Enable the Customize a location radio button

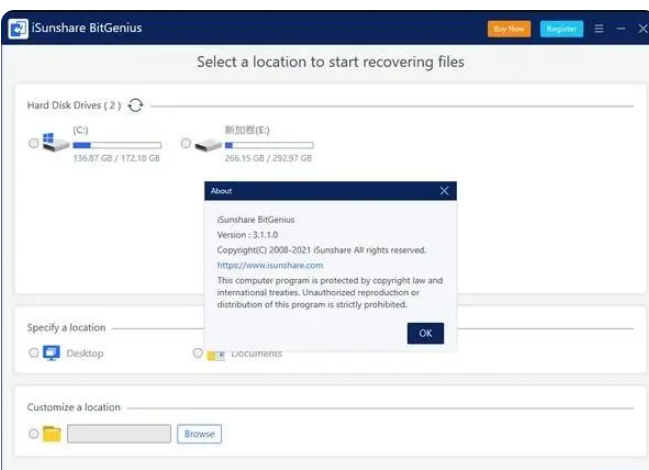tap(34, 434)
